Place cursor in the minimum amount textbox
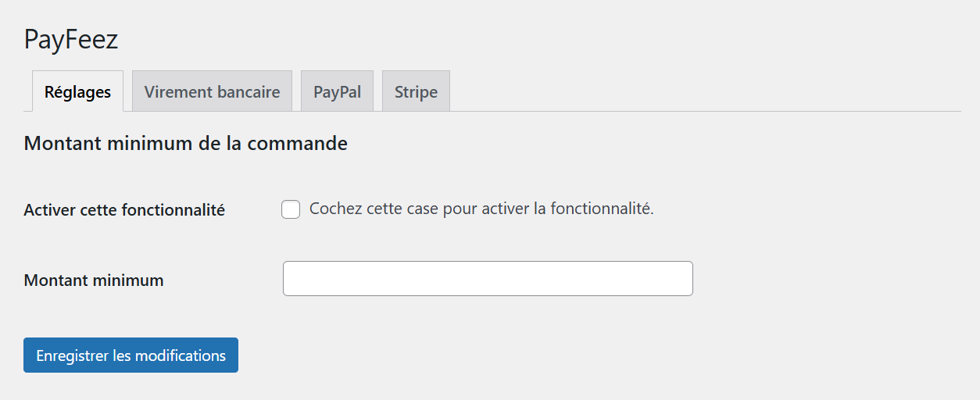This screenshot has width=980, height=400. (488, 279)
